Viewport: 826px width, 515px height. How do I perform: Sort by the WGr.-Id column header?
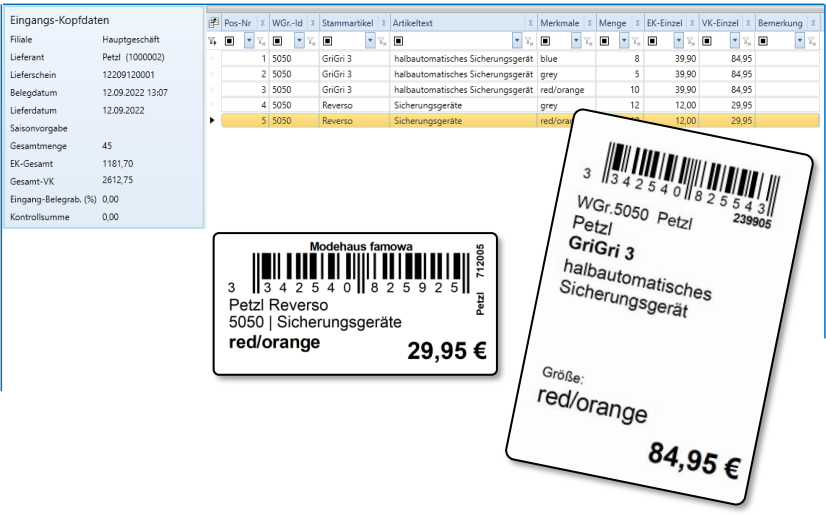(287, 23)
